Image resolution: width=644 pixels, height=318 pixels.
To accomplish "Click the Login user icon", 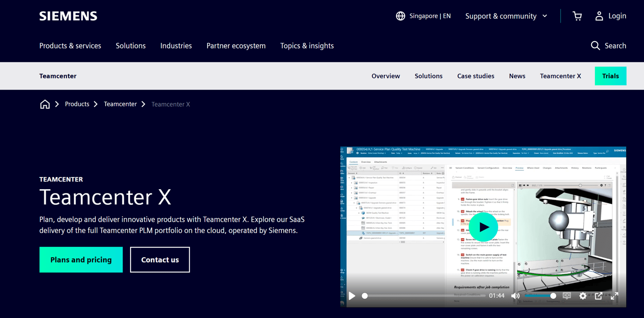I will [599, 16].
